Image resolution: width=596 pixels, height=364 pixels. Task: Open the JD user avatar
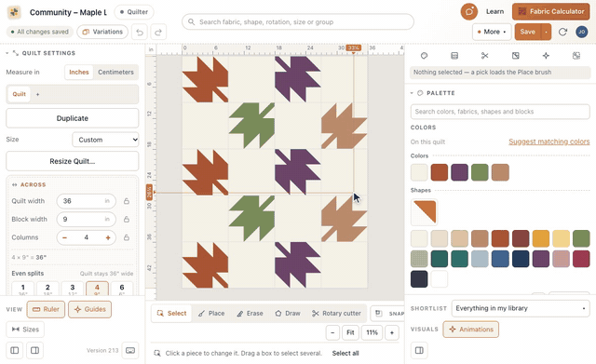tap(581, 32)
